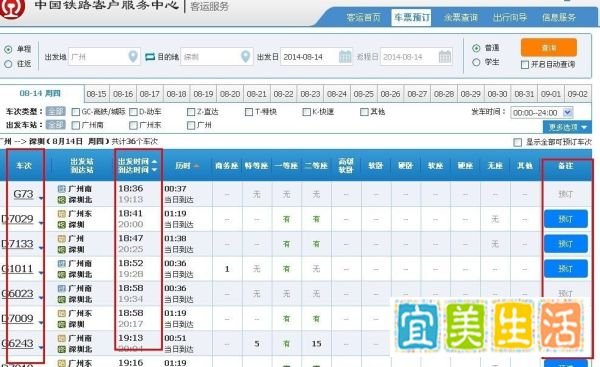The width and height of the screenshot is (600, 367).
Task: Check the GC-高铁/城际 train type filter
Action: pyautogui.click(x=76, y=112)
